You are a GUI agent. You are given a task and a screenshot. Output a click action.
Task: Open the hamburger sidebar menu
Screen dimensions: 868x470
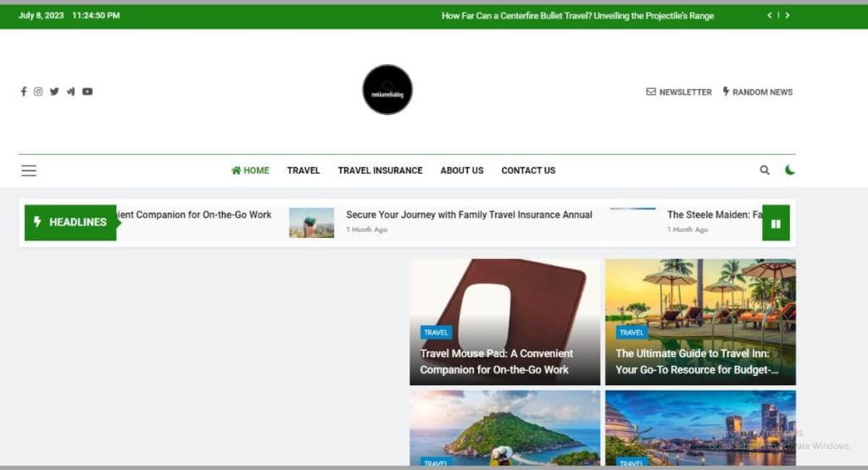(x=29, y=170)
